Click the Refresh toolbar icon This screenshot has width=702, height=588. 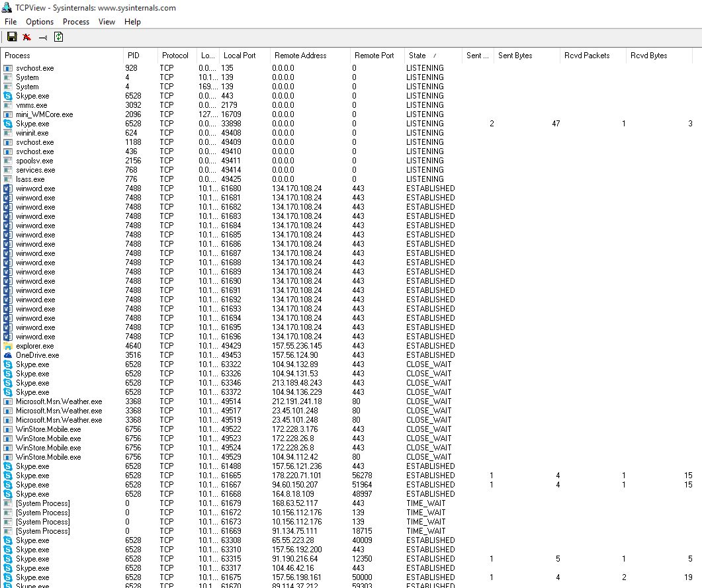(x=59, y=37)
